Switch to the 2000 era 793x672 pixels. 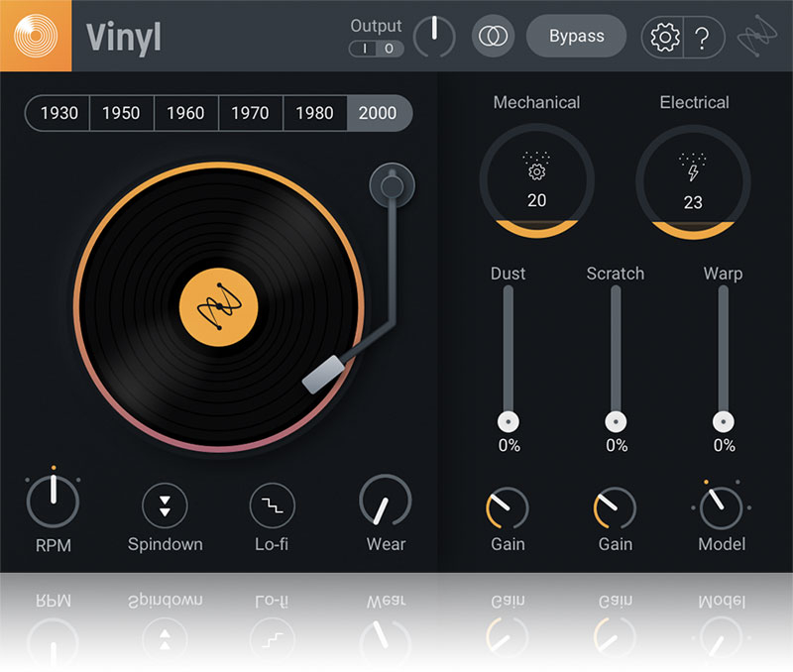(x=378, y=113)
